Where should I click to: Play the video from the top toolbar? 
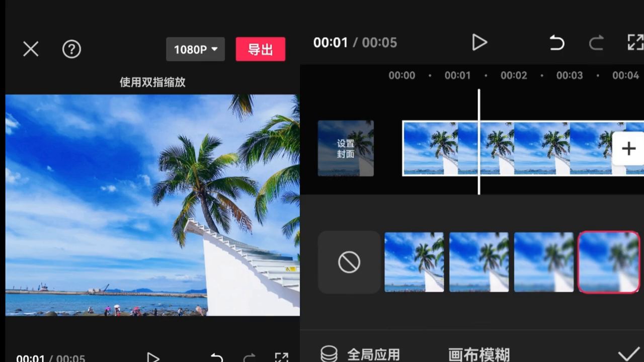479,43
